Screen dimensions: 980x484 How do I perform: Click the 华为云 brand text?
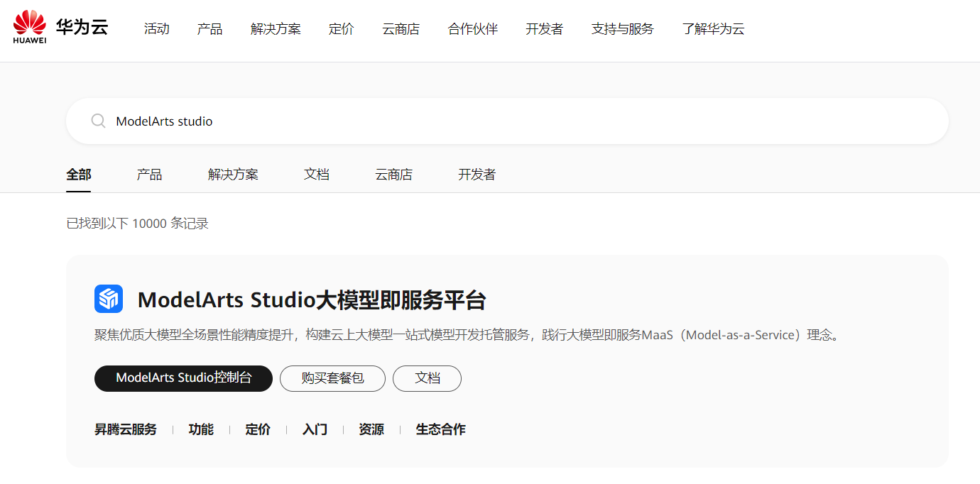tap(82, 28)
